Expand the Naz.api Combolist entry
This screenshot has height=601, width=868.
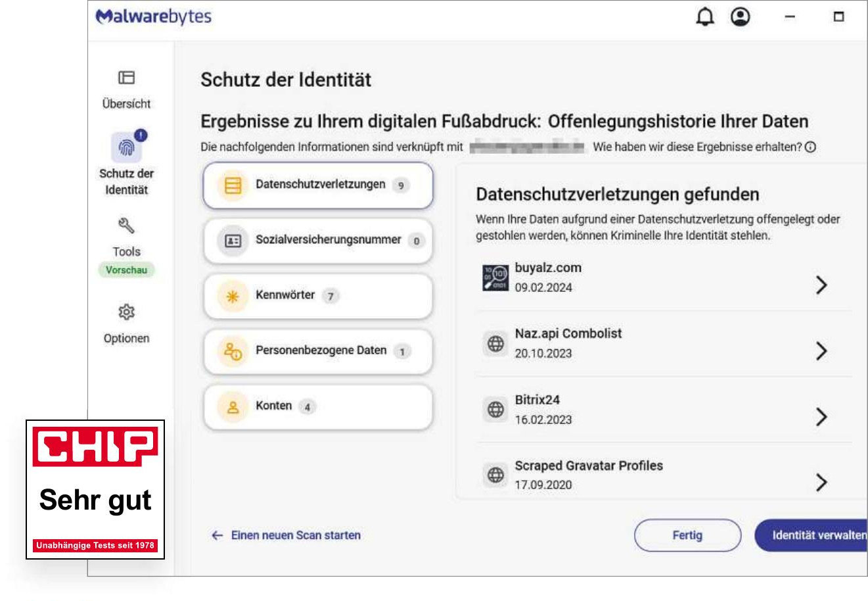coord(821,350)
